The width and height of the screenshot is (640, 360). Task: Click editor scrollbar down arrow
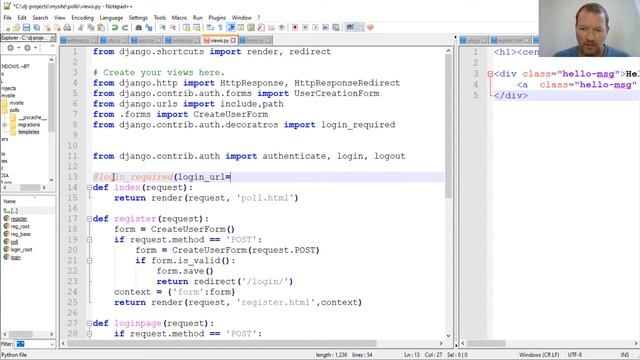pos(448,336)
